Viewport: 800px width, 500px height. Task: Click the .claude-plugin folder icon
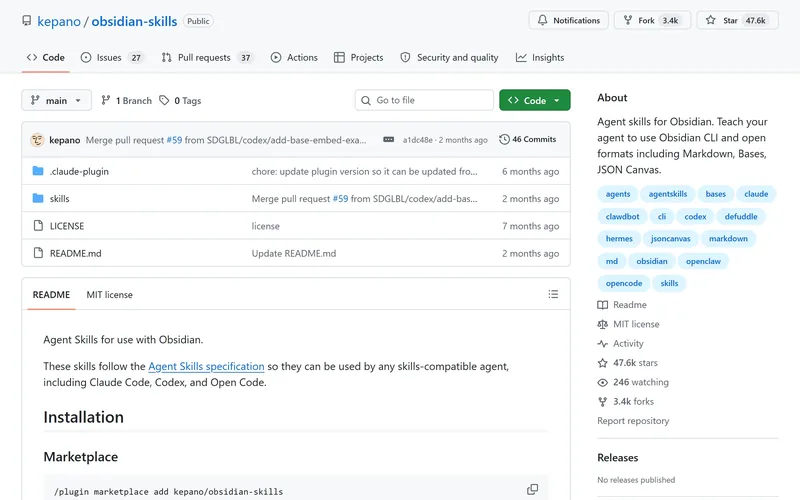point(38,171)
